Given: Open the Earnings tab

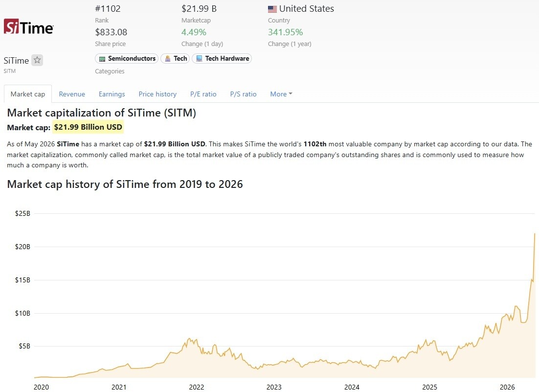Looking at the screenshot, I should [112, 94].
